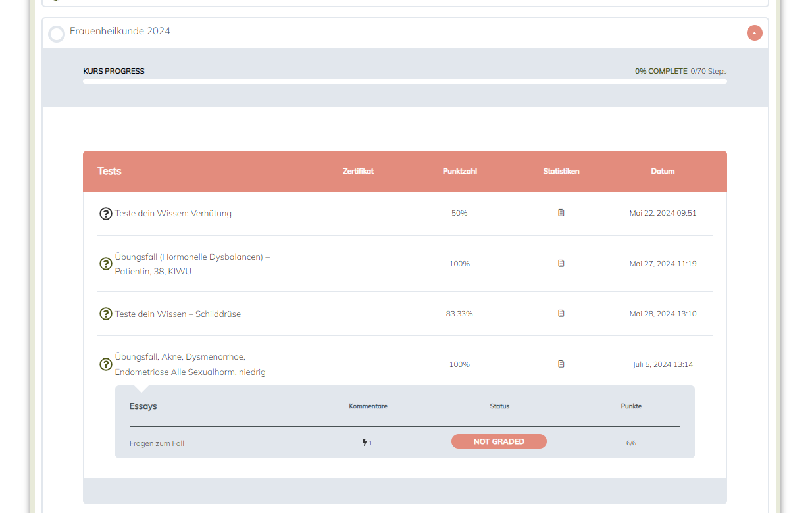812x513 pixels.
Task: Click the lightning comment icon in Essays
Action: click(365, 443)
